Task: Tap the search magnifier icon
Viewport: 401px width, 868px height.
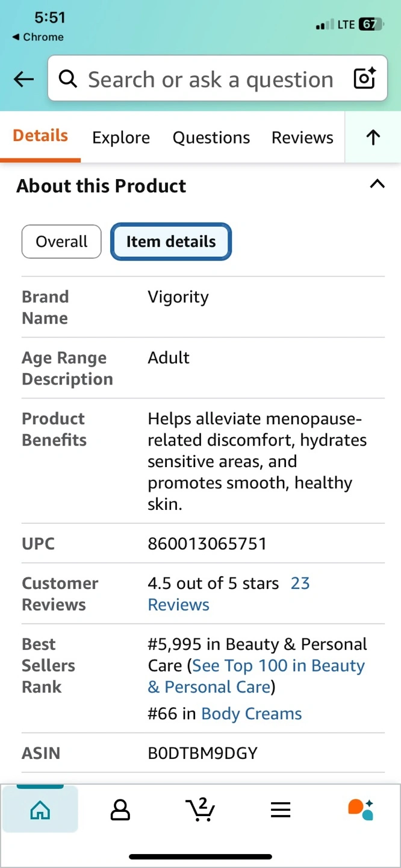Action: coord(68,79)
